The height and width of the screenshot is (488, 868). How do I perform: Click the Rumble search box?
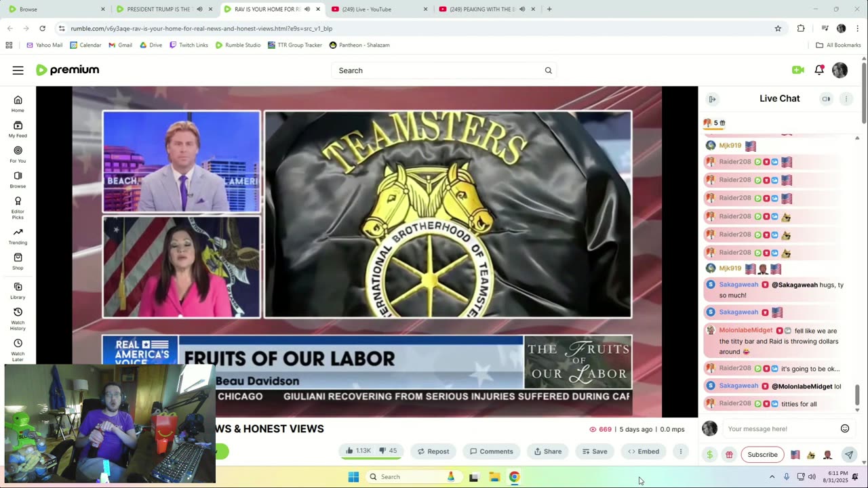444,70
